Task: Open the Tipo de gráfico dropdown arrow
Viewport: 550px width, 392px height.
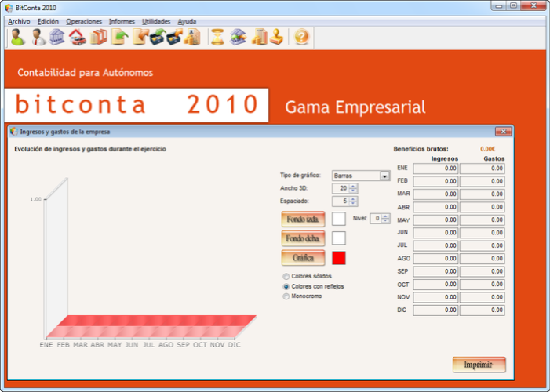Action: pyautogui.click(x=384, y=176)
